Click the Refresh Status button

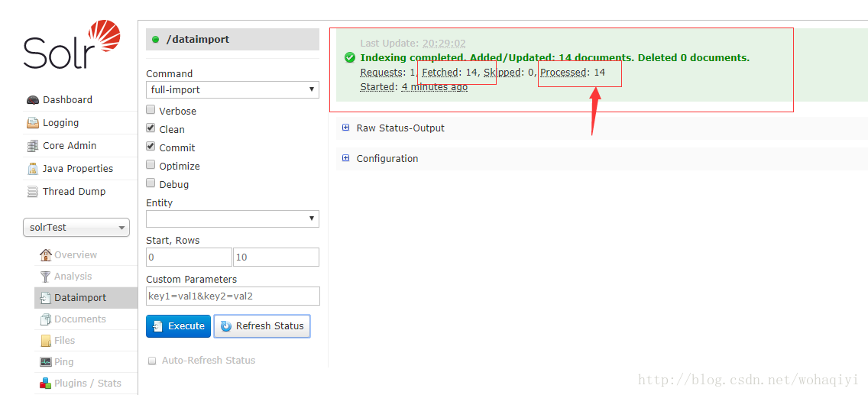[x=262, y=326]
